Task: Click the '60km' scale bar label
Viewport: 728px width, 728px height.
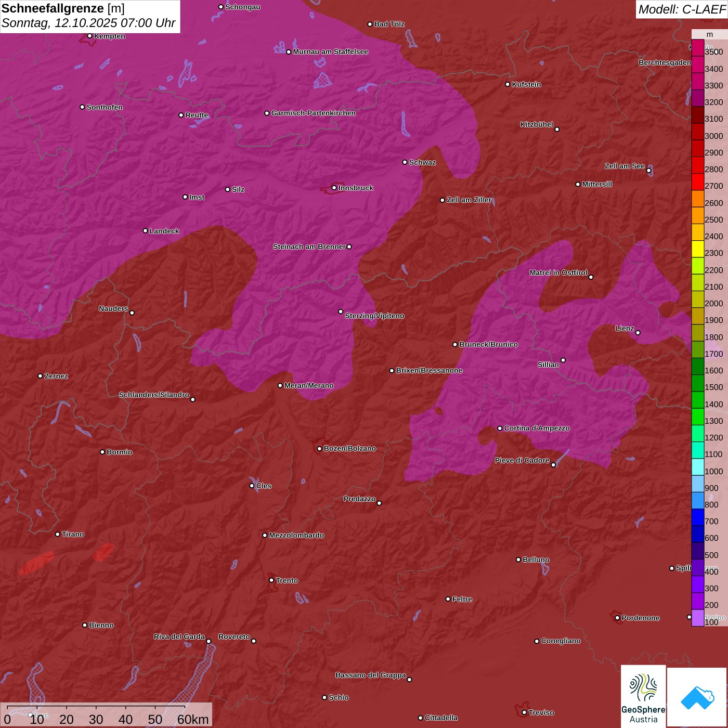Action: pyautogui.click(x=193, y=720)
